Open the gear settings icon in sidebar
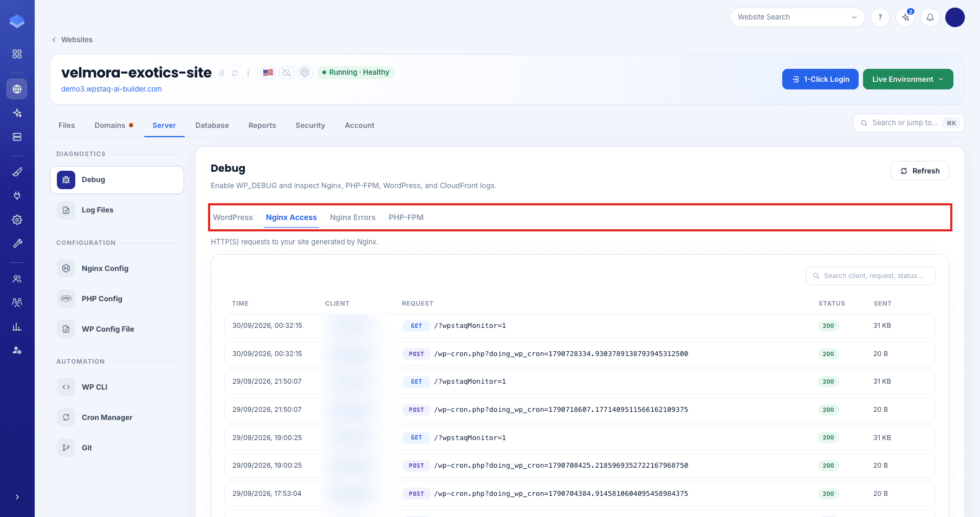Screen dimensions: 980x517 pyautogui.click(x=17, y=219)
